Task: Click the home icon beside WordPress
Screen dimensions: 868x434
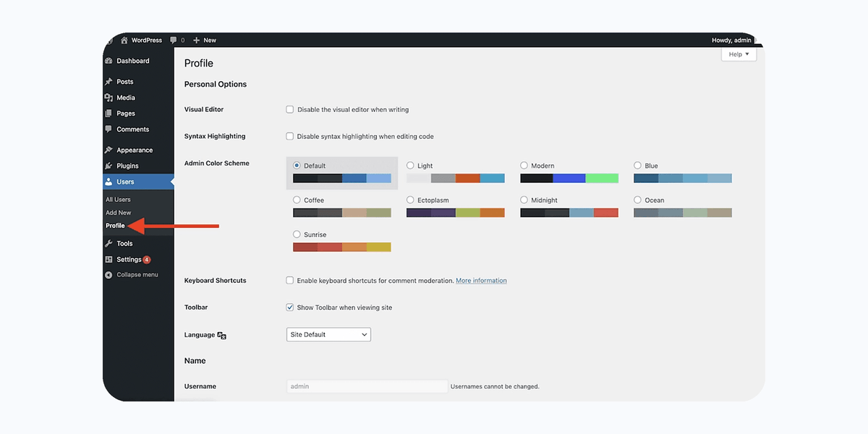Action: 124,40
